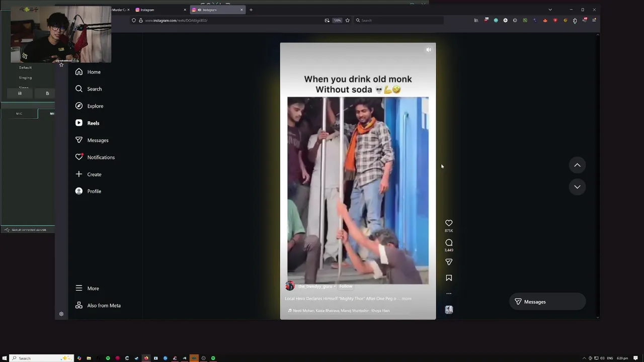Screen dimensions: 644x362
Task: Open the browser application menu
Action: coord(594,20)
